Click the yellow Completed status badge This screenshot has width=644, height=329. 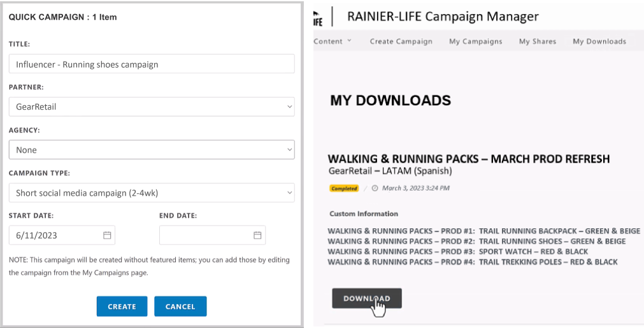(x=344, y=188)
